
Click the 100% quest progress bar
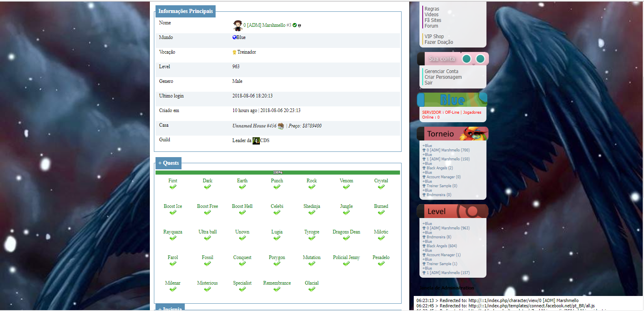[x=278, y=173]
